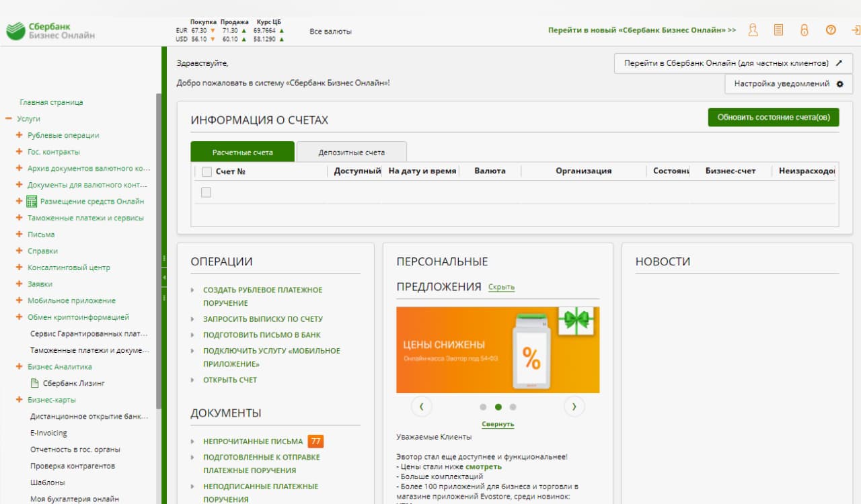This screenshot has width=861, height=504.
Task: Click Создать рублевое платежное поручение
Action: pyautogui.click(x=263, y=296)
